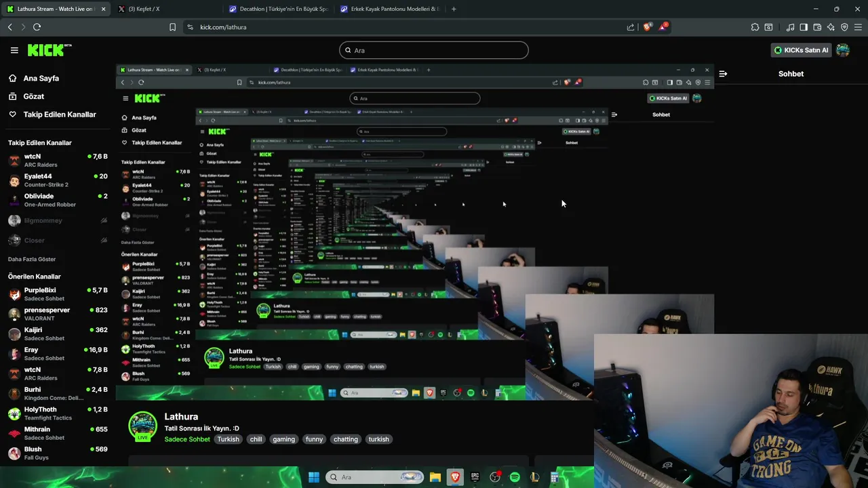Open Epic Games from the taskbar
This screenshot has width=868, height=488.
(x=475, y=477)
